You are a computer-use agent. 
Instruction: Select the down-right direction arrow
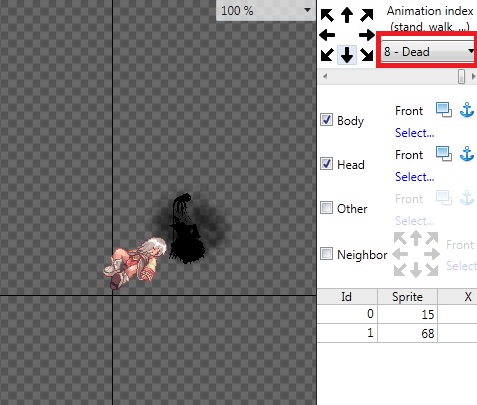[367, 55]
